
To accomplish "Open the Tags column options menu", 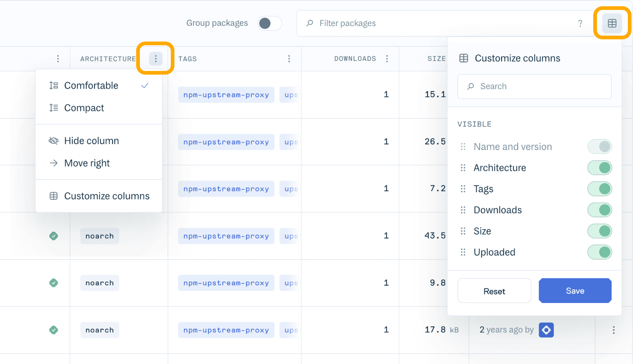I will (289, 59).
